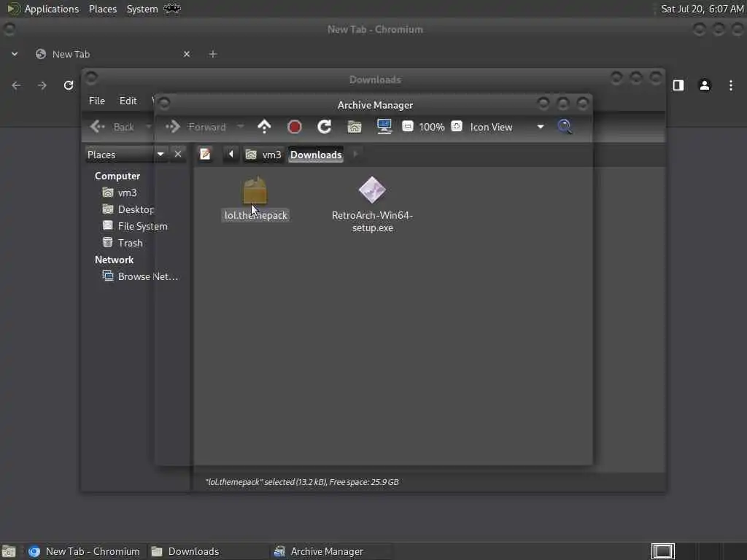Open the Places side pane dropdown
This screenshot has width=747, height=560.
tap(125, 155)
